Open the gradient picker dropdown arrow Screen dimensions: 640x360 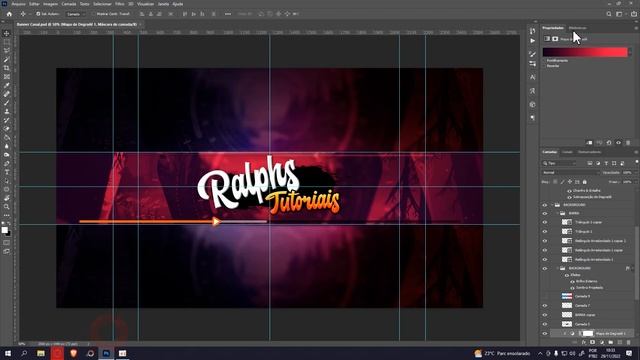pyautogui.click(x=631, y=52)
